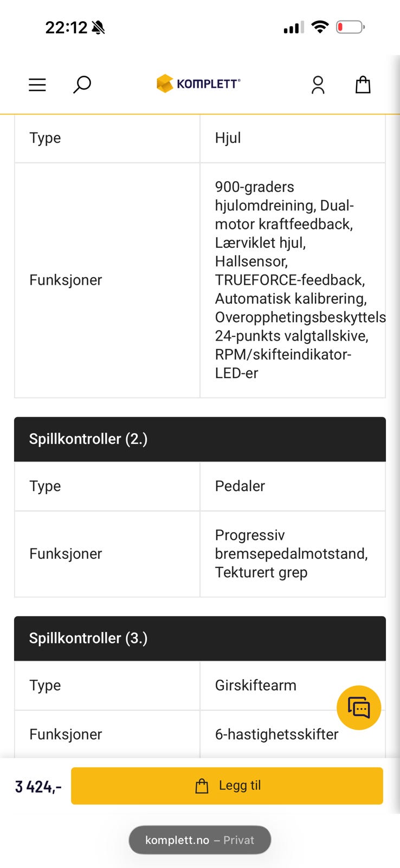The height and width of the screenshot is (868, 400).
Task: Tap the Pedaler type value
Action: tap(240, 486)
